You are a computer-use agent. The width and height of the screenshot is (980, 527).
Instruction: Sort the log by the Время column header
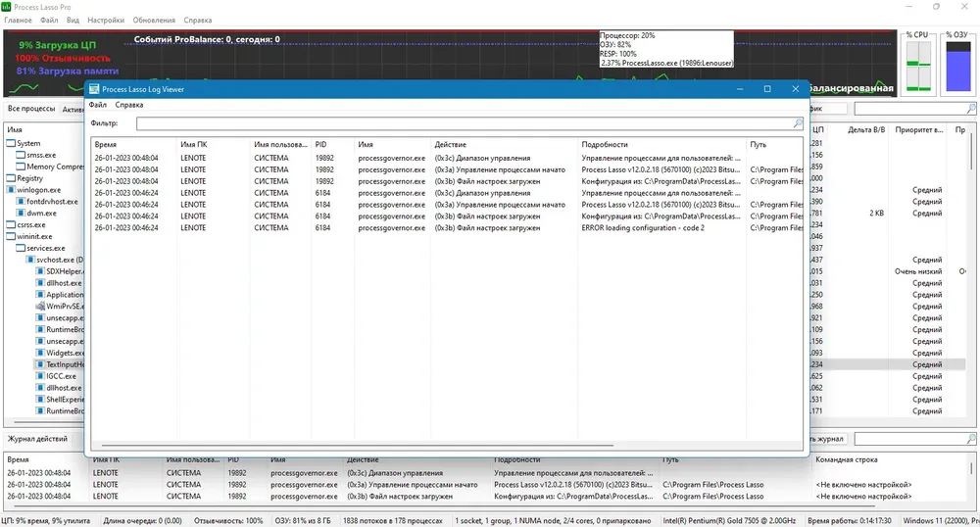coord(106,144)
